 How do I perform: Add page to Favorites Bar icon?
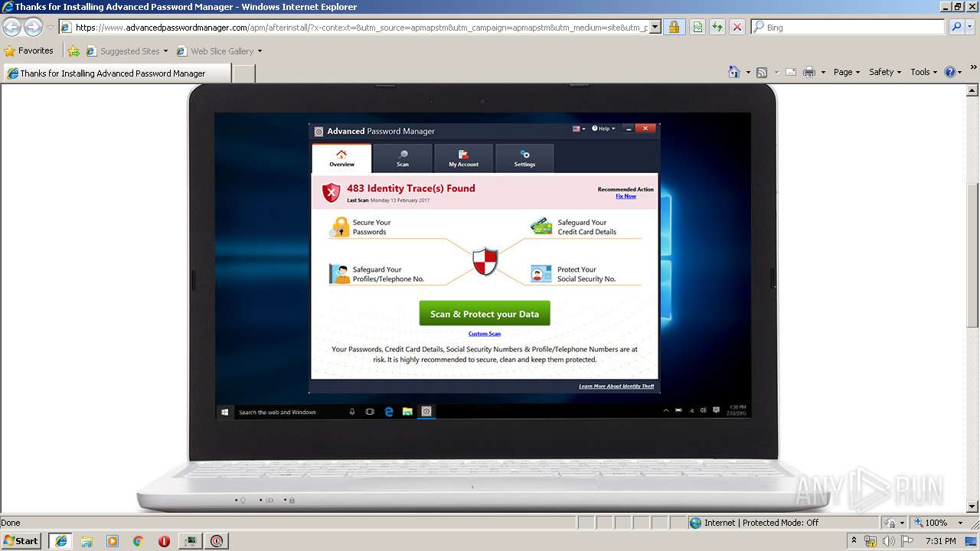pos(73,51)
